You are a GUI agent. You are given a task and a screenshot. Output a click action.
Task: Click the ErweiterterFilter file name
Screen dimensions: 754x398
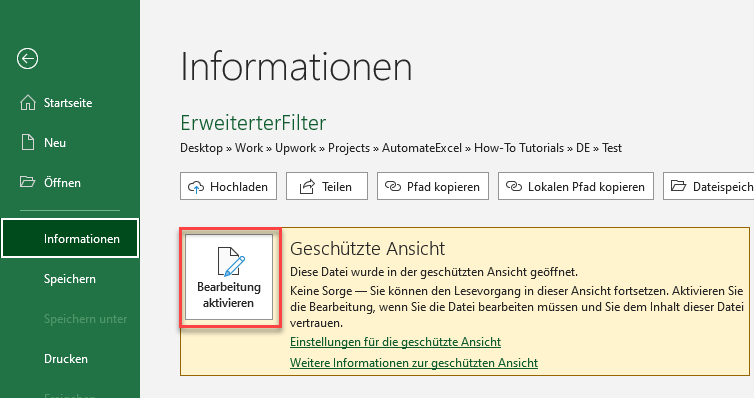click(x=253, y=123)
